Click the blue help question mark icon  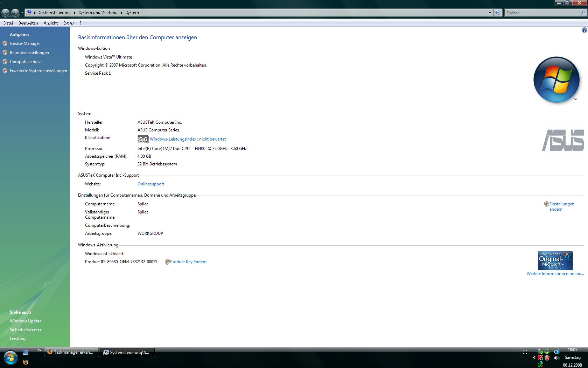pyautogui.click(x=584, y=30)
